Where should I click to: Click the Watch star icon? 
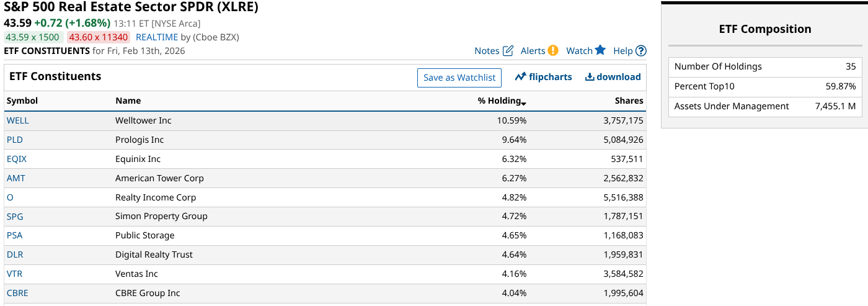pos(600,50)
